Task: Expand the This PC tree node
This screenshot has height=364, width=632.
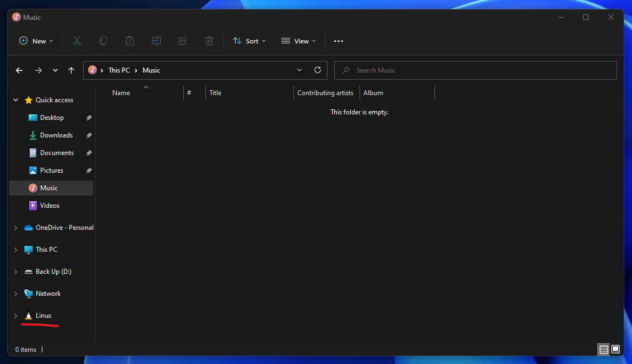Action: [16, 250]
